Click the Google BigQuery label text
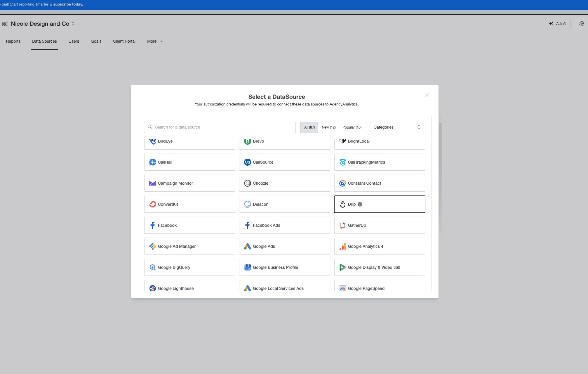The image size is (588, 374). [x=174, y=267]
